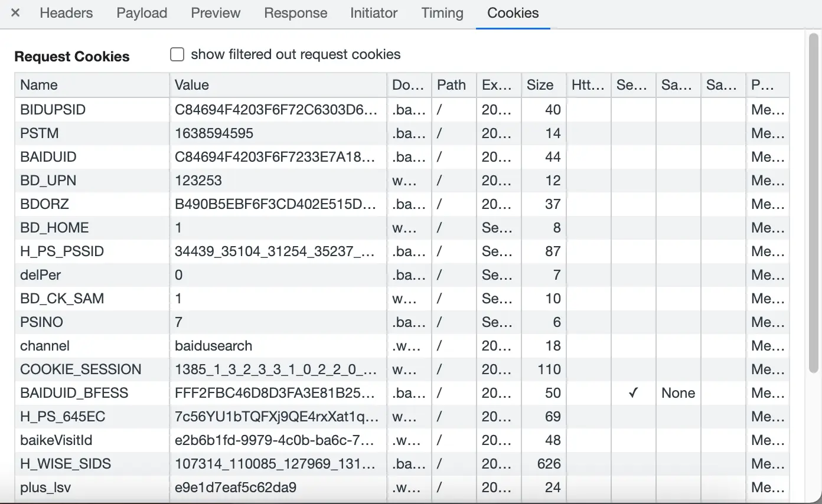This screenshot has width=822, height=504.
Task: Select the Cookies tab
Action: click(513, 13)
